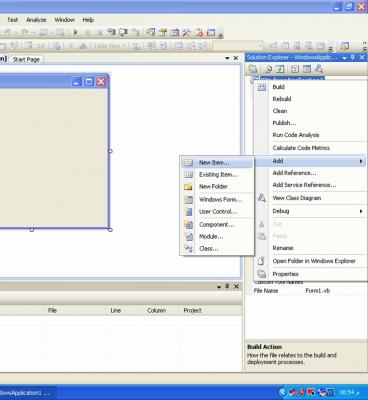Switch to the Start Page tab
The width and height of the screenshot is (368, 400).
(26, 59)
